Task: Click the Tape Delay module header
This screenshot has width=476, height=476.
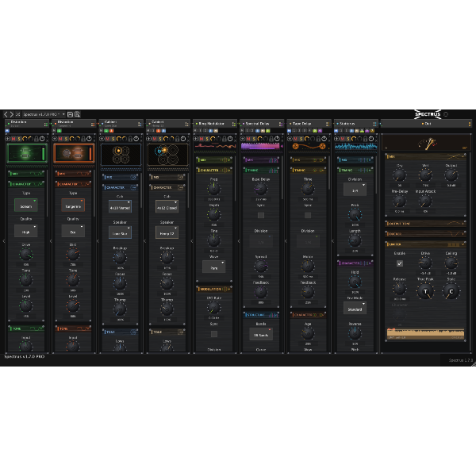Action: click(309, 124)
